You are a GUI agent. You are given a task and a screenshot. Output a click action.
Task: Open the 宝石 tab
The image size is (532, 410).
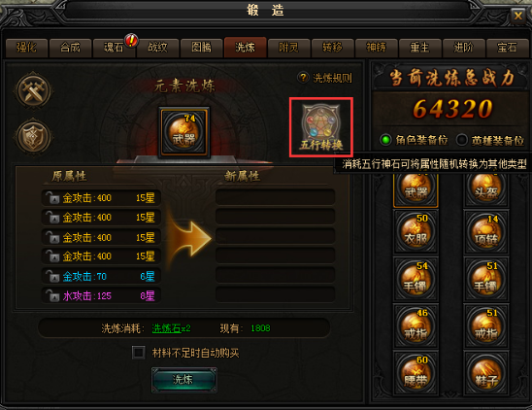[507, 48]
